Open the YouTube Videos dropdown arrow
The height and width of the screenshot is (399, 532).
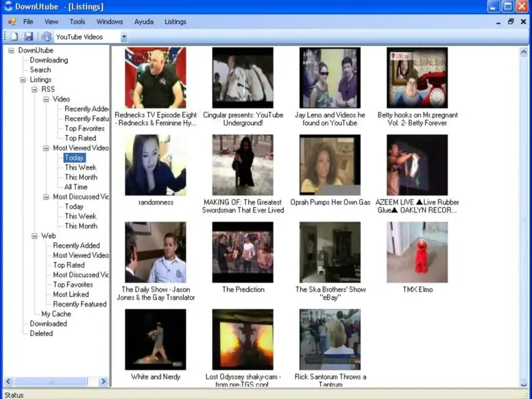[124, 37]
